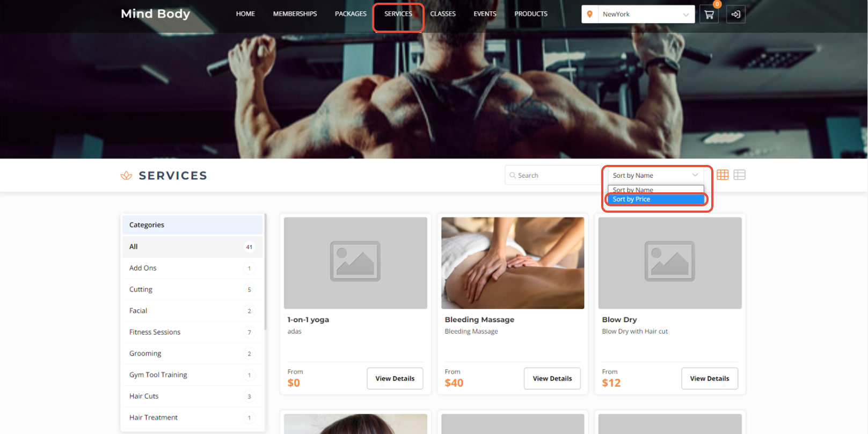Focus the Search input field
Viewport: 868px width, 434px height.
552,176
